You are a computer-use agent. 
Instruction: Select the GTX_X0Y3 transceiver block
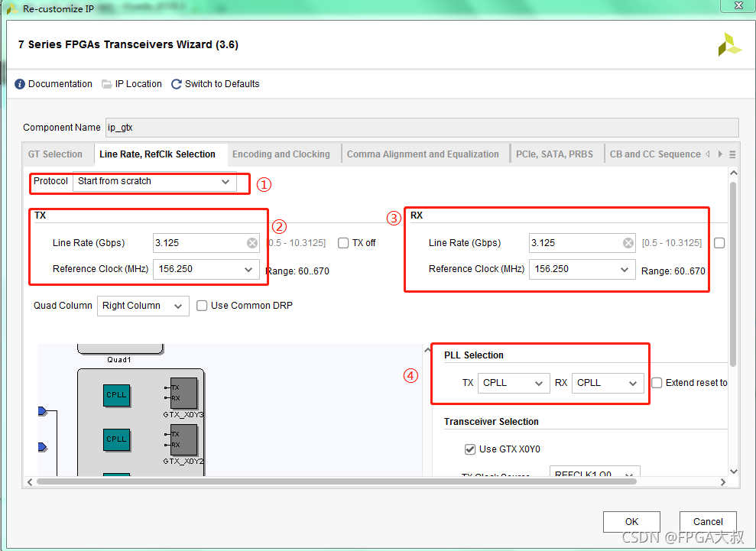click(x=183, y=393)
